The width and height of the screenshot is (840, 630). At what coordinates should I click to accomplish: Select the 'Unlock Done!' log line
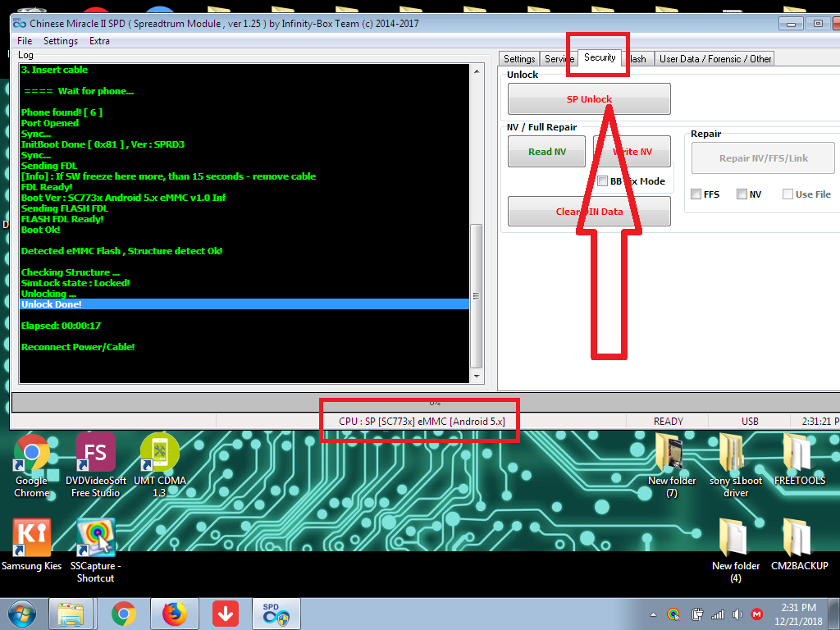click(x=244, y=304)
